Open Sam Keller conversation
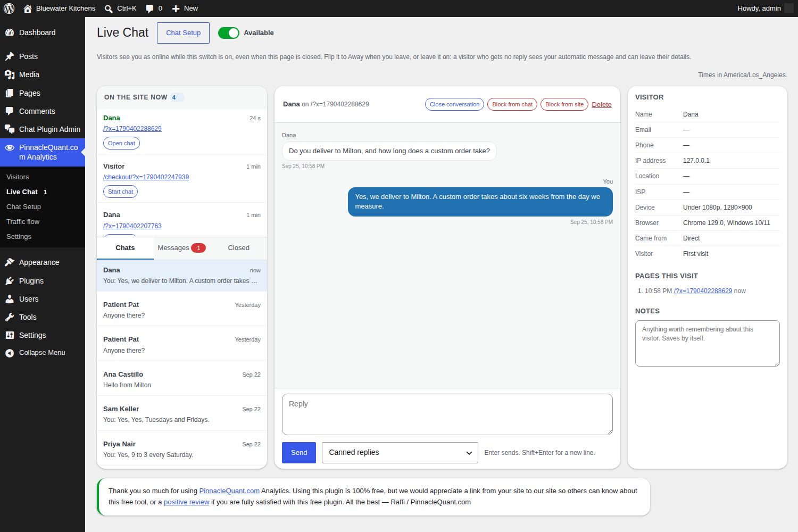Screen dimensions: 798x532 click(182, 414)
